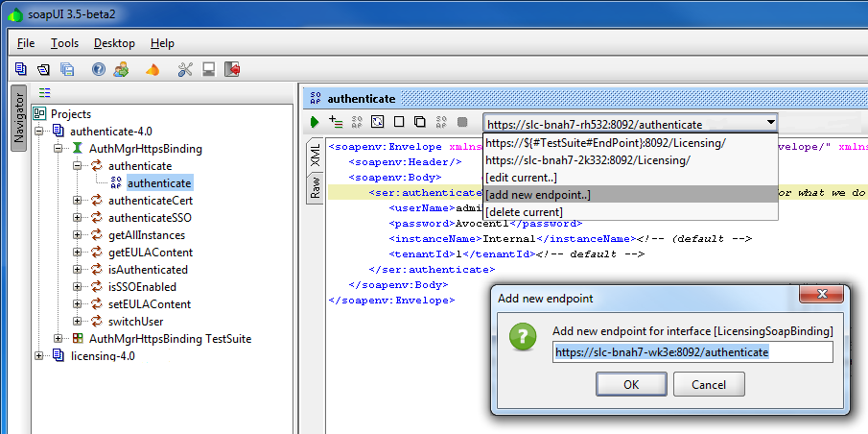
Task: Open the endpoint combo box dropdown arrow
Action: pyautogui.click(x=770, y=122)
